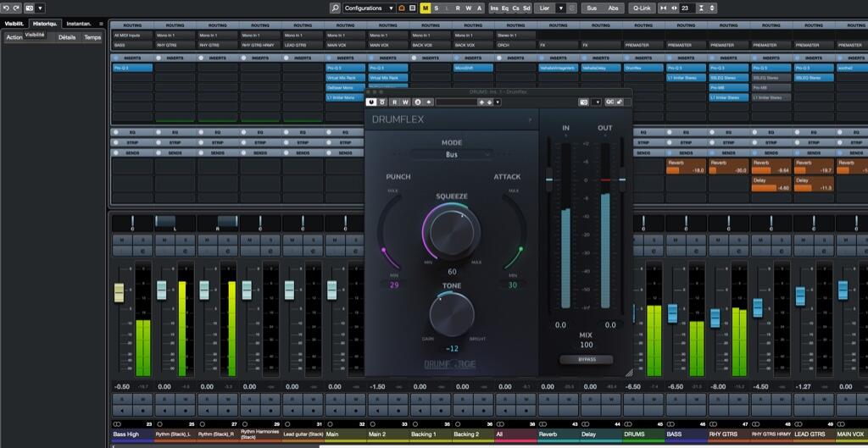Click the Temps column header
Screen dimensions: 868x448
[x=92, y=37]
